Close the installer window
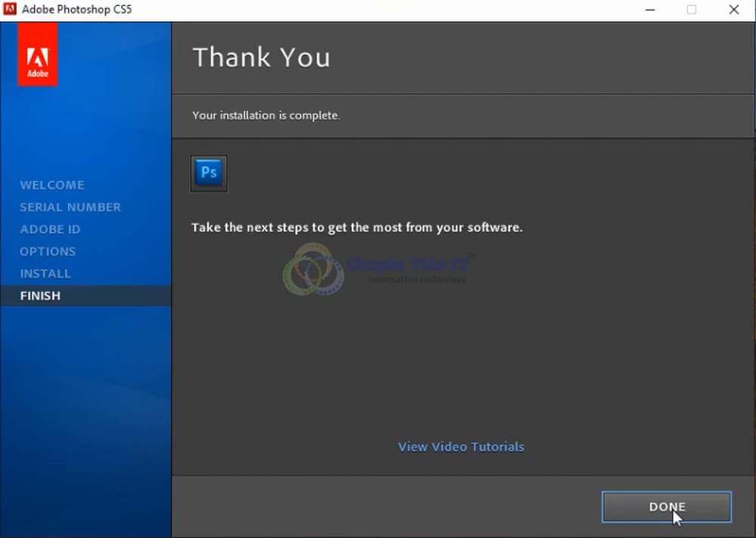The width and height of the screenshot is (756, 538). click(x=733, y=10)
